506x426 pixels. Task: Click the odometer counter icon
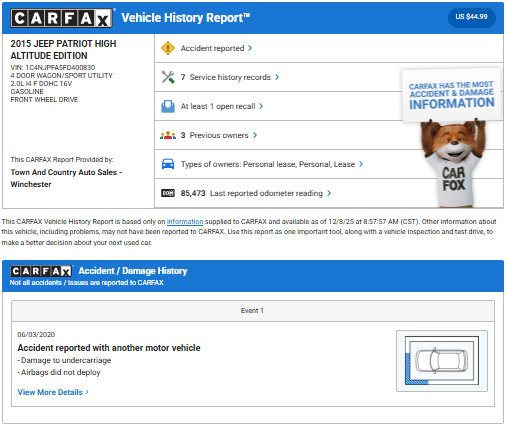[x=168, y=193]
